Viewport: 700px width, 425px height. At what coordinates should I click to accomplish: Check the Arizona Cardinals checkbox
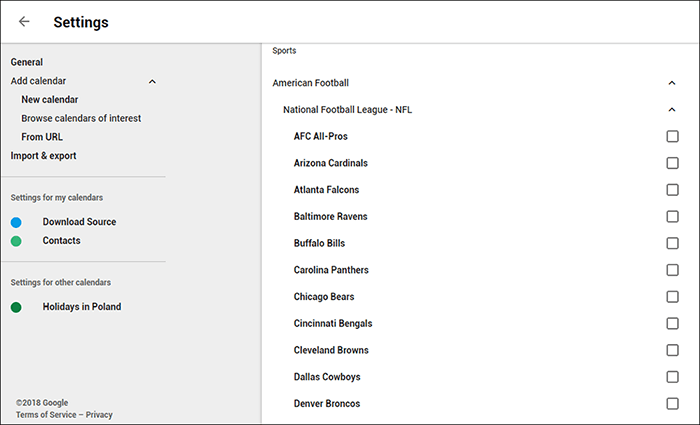672,163
